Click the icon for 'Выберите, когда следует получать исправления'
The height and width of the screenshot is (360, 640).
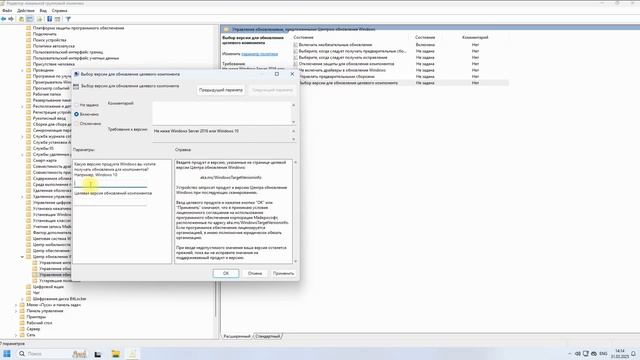coord(296,58)
